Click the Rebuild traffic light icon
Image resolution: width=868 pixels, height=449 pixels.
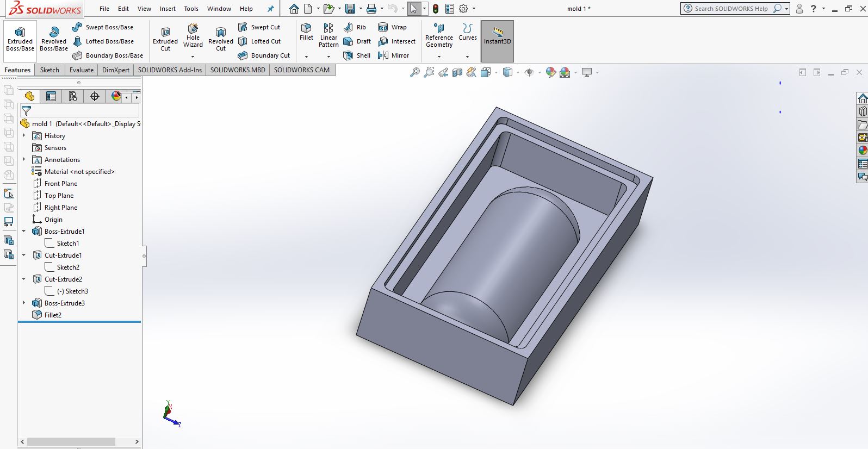point(436,9)
